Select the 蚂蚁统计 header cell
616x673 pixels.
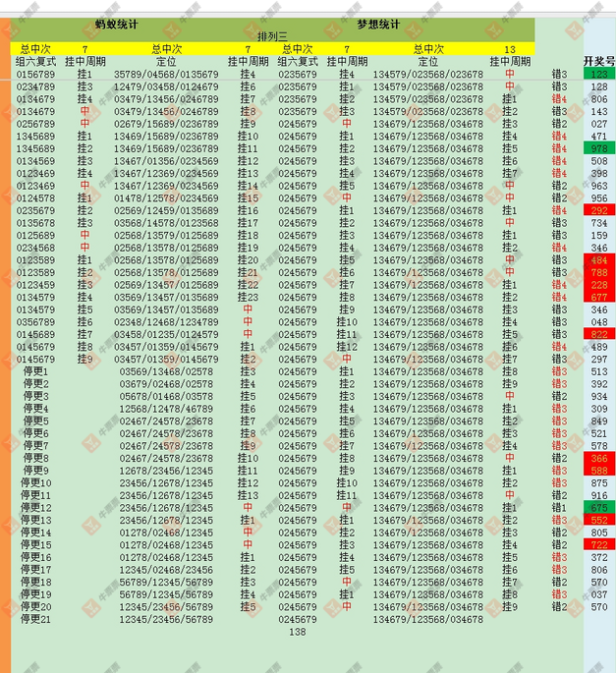pos(116,25)
